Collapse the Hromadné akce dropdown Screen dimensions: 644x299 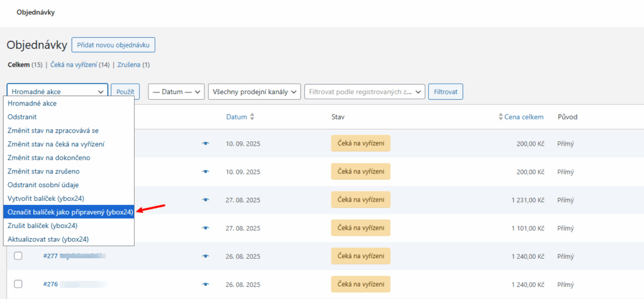coord(57,92)
